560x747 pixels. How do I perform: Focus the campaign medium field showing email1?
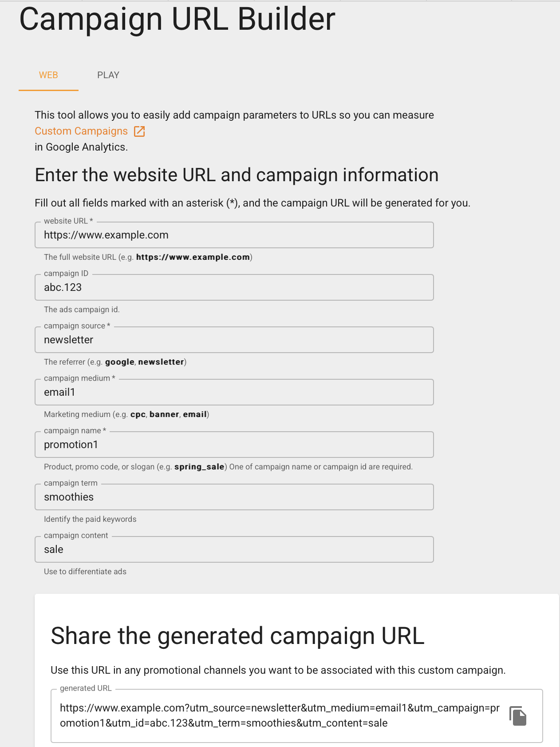(234, 392)
